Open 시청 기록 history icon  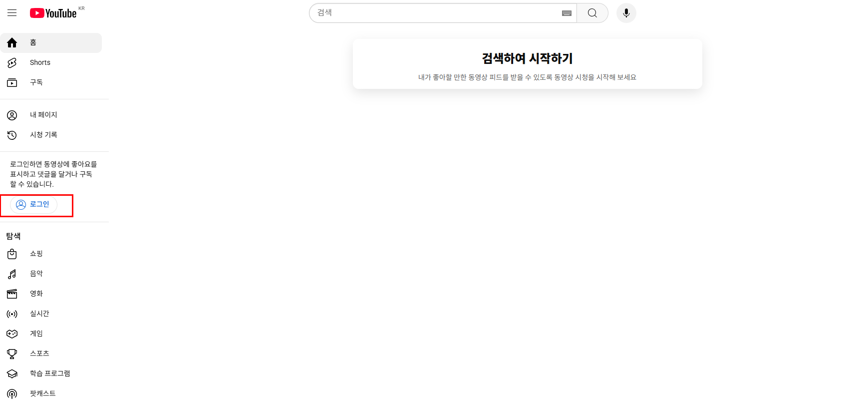[12, 135]
